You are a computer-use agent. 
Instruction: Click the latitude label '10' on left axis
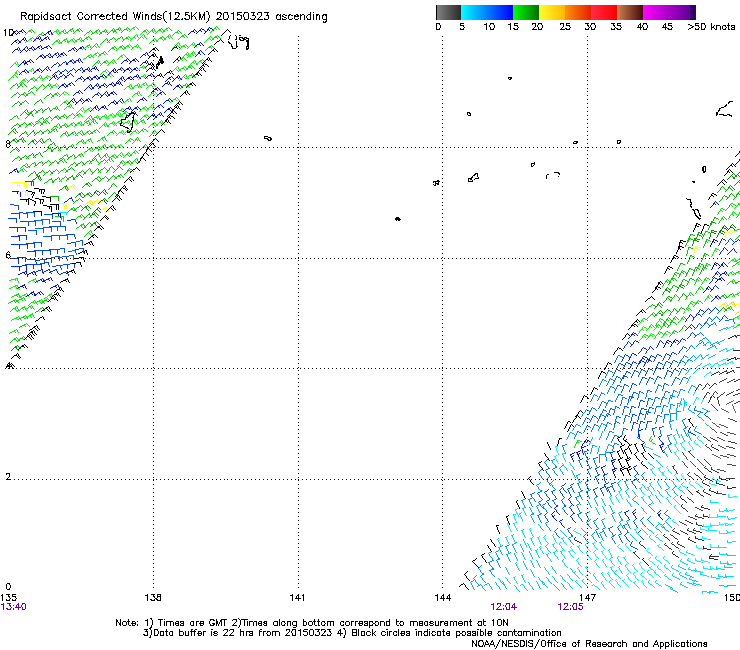coord(8,33)
